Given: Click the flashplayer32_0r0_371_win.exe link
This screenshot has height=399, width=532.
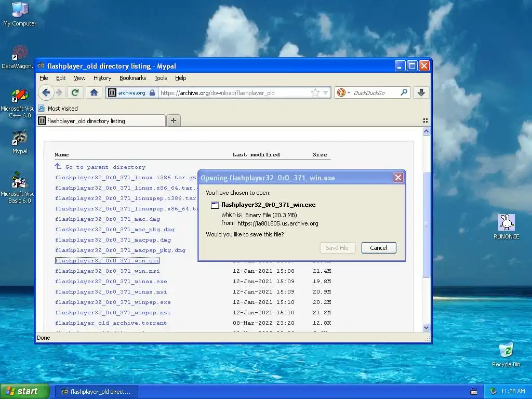Looking at the screenshot, I should [107, 261].
